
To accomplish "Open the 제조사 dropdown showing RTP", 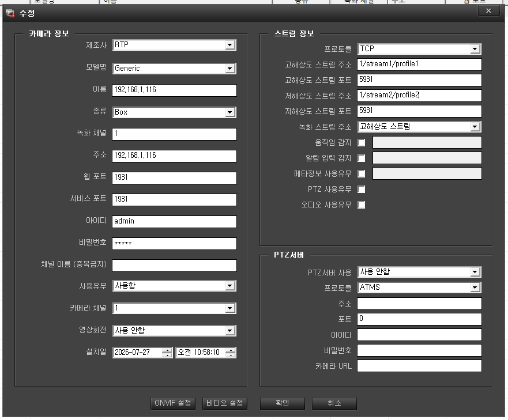I will (x=230, y=45).
